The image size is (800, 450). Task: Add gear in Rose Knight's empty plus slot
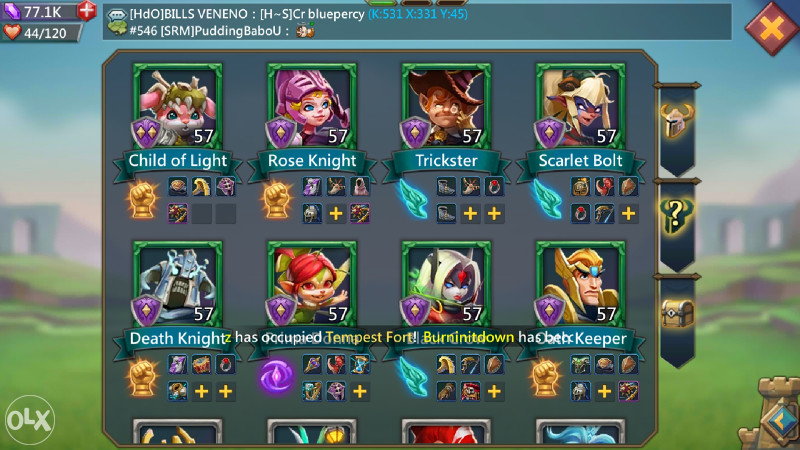[x=336, y=213]
